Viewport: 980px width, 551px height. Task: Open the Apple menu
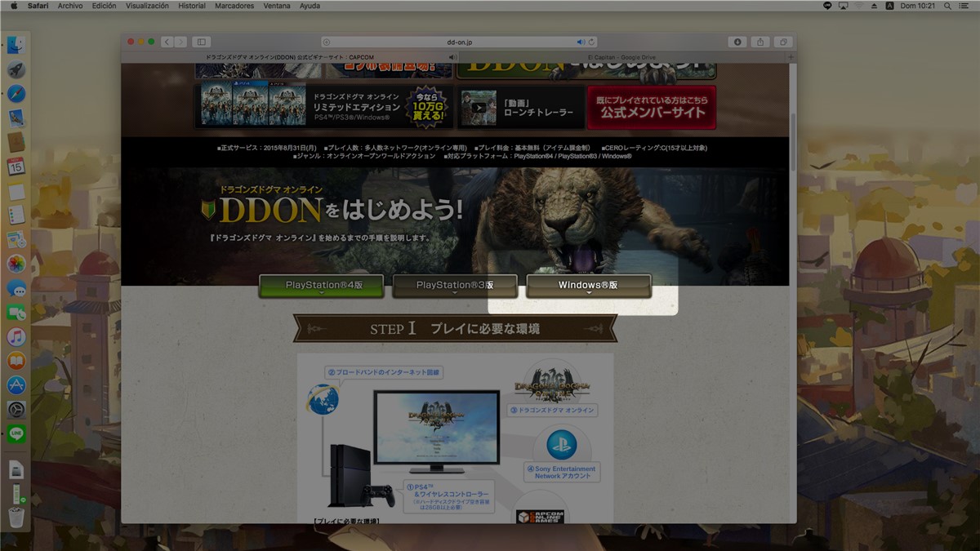point(13,6)
